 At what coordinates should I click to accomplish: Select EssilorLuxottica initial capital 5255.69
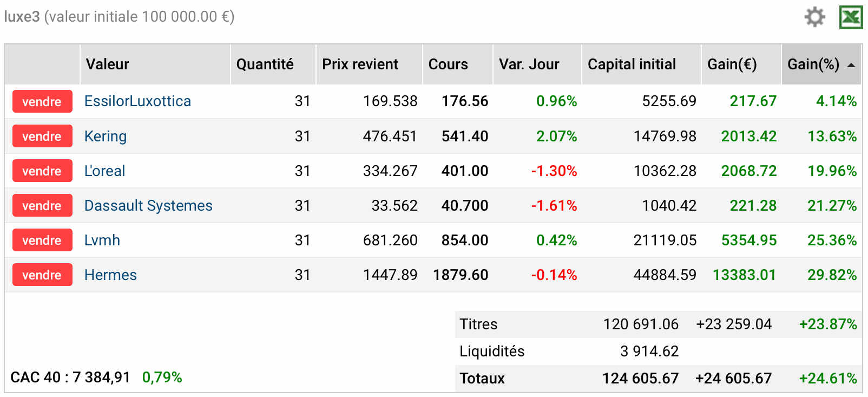pos(669,101)
